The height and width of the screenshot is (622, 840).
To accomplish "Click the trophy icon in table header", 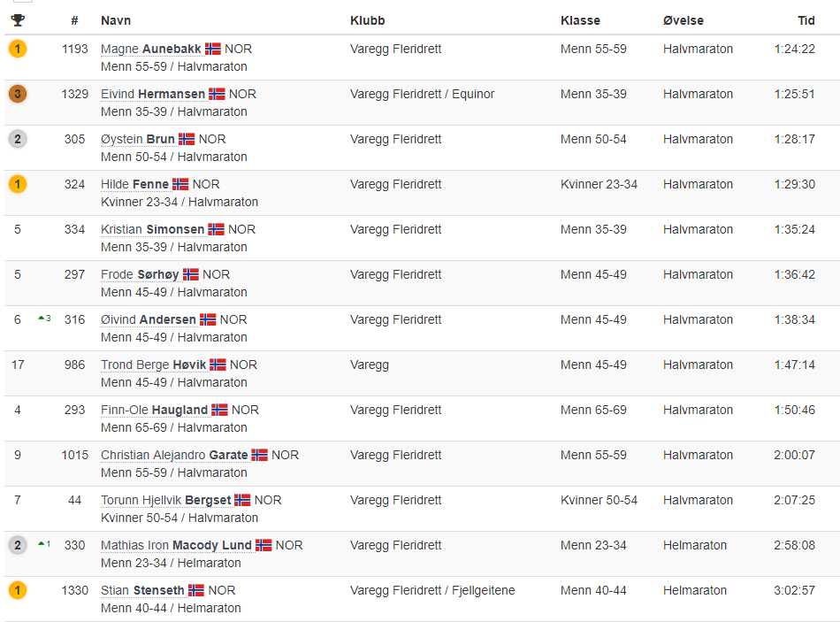I will pos(18,20).
